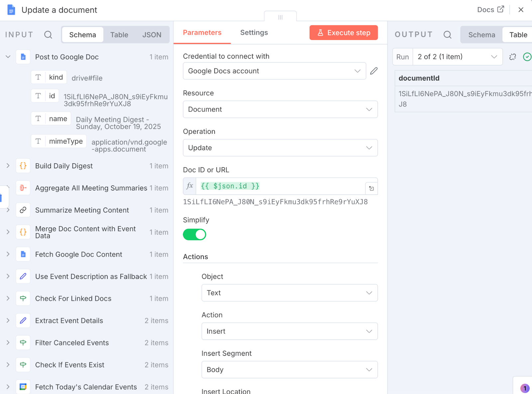Image resolution: width=532 pixels, height=394 pixels.
Task: Open the Docs external link
Action: click(490, 10)
